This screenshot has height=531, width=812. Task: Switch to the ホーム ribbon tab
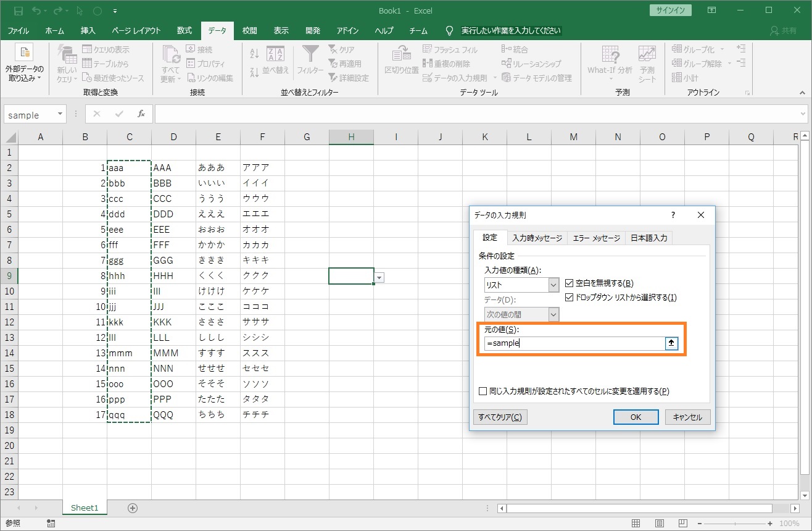pyautogui.click(x=54, y=30)
